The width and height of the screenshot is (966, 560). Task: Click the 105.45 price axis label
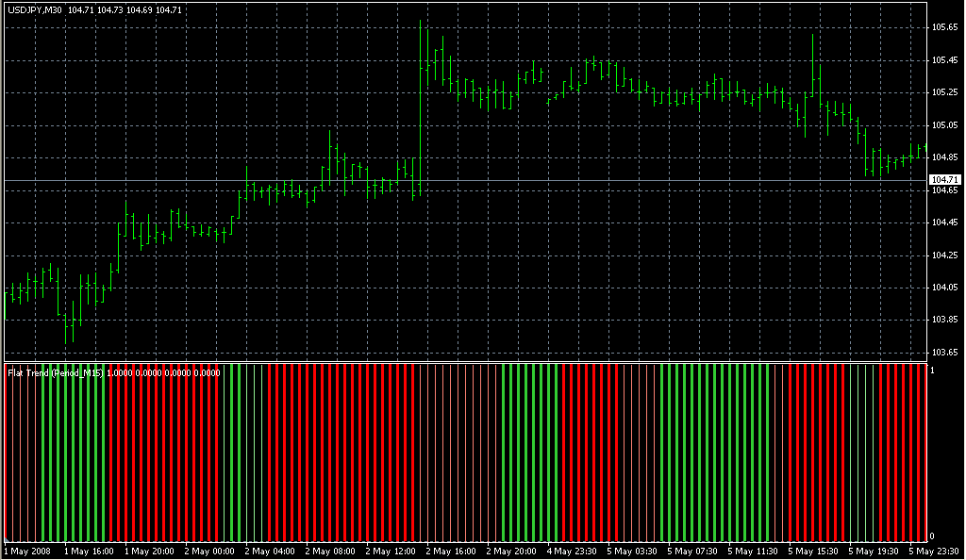944,59
